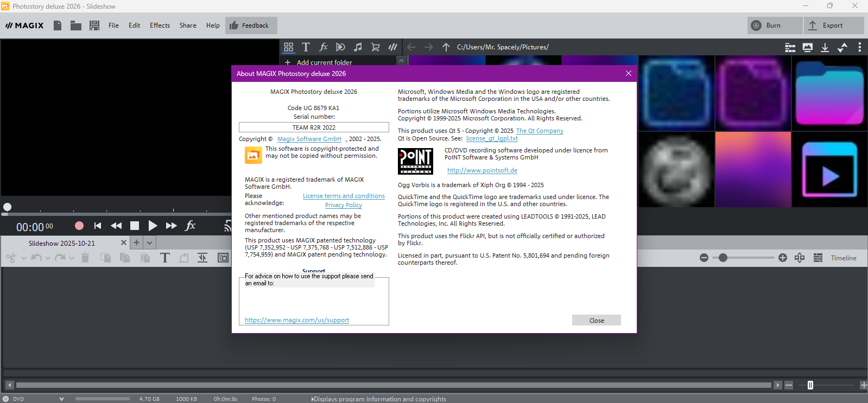Click the rewind button
The height and width of the screenshot is (403, 868).
point(116,226)
